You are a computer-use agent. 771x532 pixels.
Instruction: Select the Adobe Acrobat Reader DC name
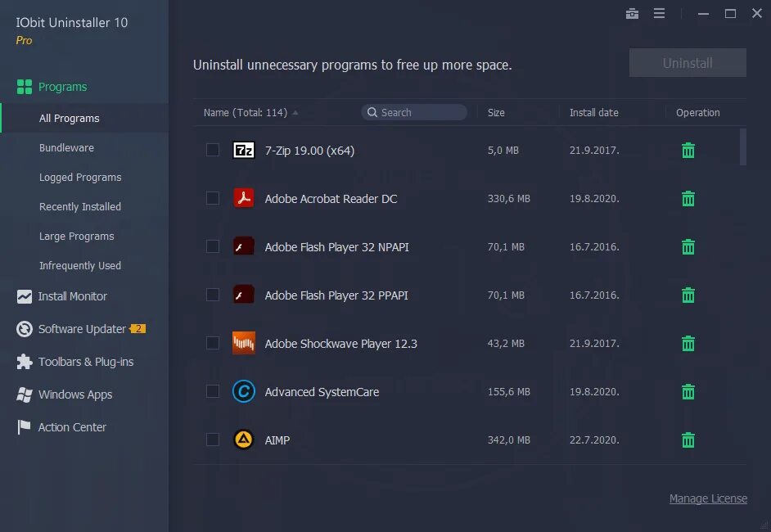point(331,199)
